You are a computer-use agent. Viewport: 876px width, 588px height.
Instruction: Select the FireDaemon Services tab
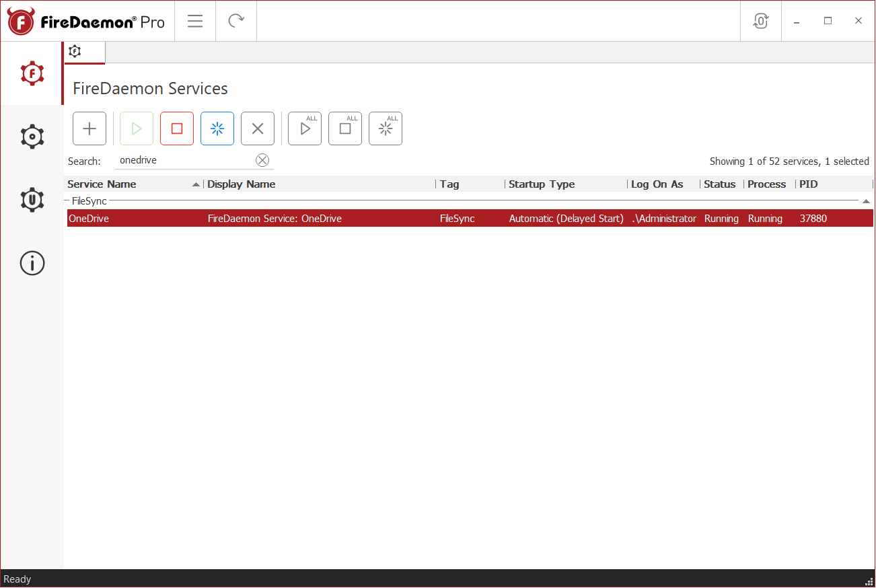pos(85,52)
